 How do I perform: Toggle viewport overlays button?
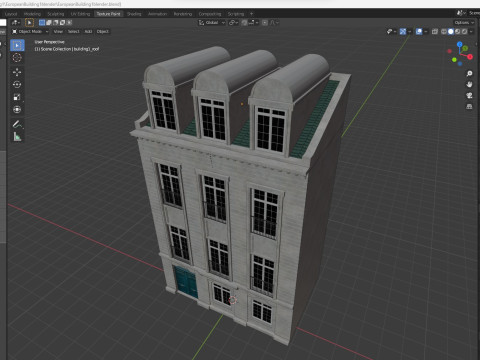(419, 31)
